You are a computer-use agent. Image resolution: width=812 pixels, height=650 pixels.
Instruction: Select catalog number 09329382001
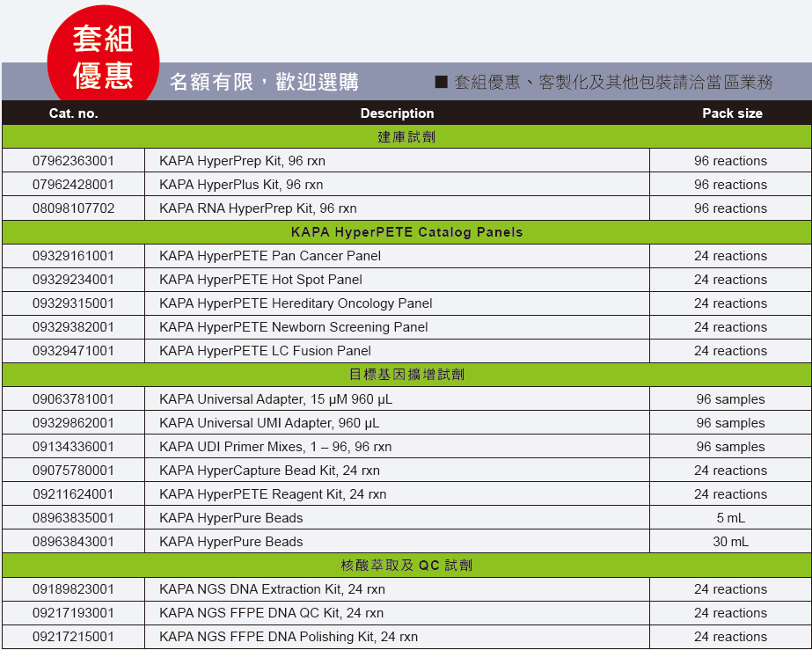(x=73, y=327)
